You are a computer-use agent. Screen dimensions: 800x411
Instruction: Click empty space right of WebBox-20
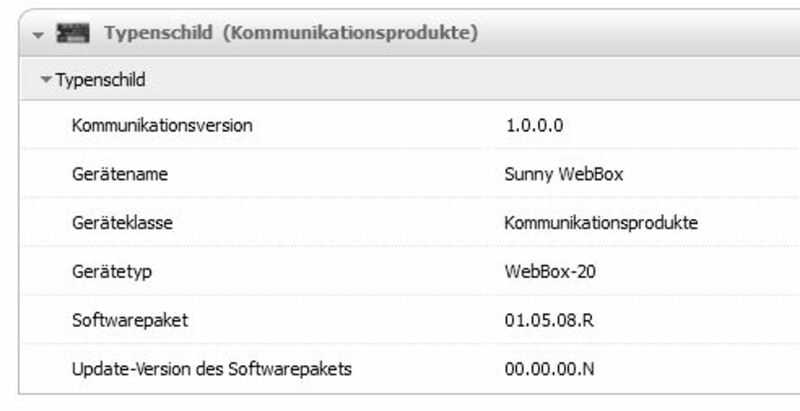[x=700, y=271]
